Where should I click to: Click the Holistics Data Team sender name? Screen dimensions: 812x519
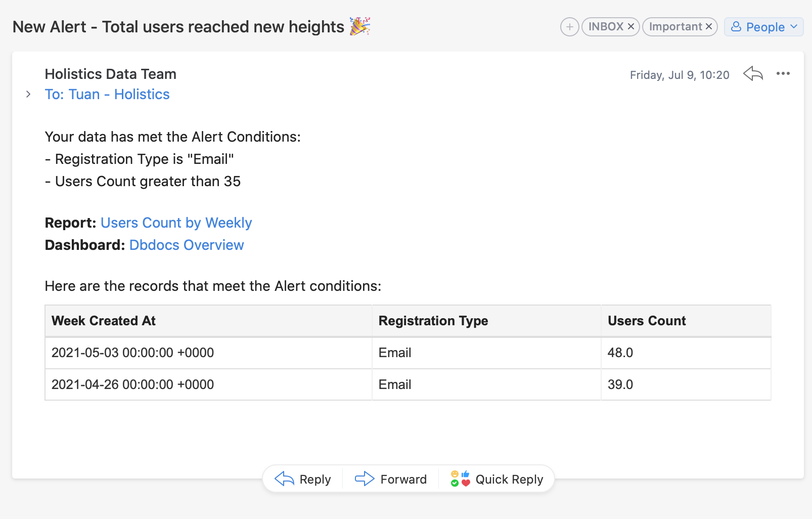coord(111,74)
